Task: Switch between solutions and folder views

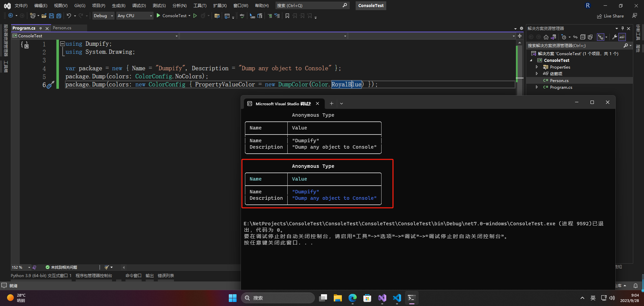Action: [553, 37]
